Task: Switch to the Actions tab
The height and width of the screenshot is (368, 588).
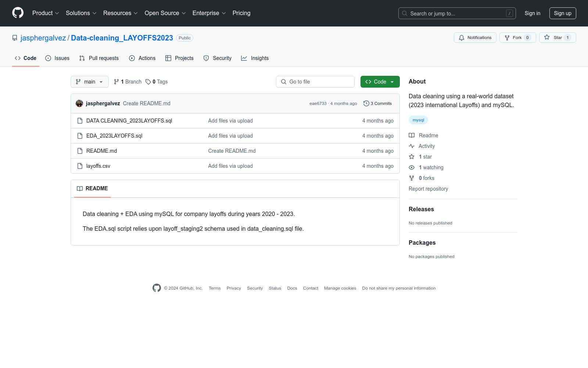Action: [x=142, y=58]
